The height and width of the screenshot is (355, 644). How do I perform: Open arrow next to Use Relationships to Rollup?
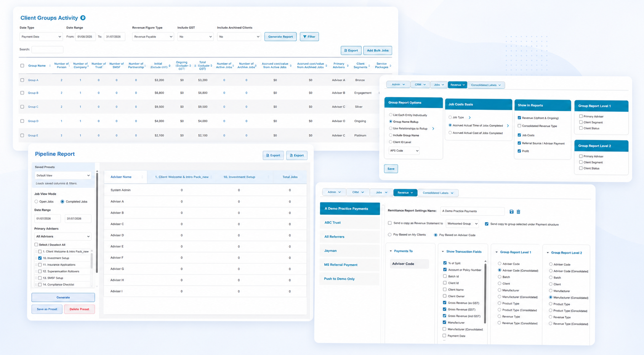click(433, 129)
